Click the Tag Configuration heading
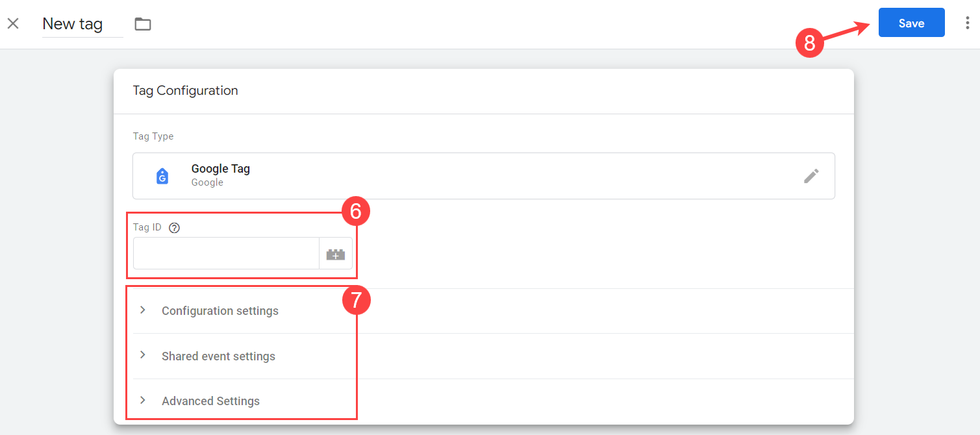Image resolution: width=980 pixels, height=435 pixels. click(x=185, y=91)
